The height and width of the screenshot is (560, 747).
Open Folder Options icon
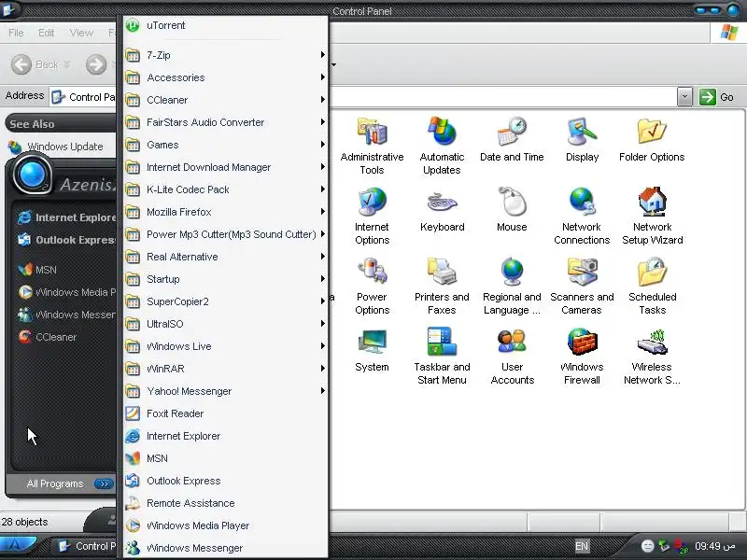(x=652, y=139)
